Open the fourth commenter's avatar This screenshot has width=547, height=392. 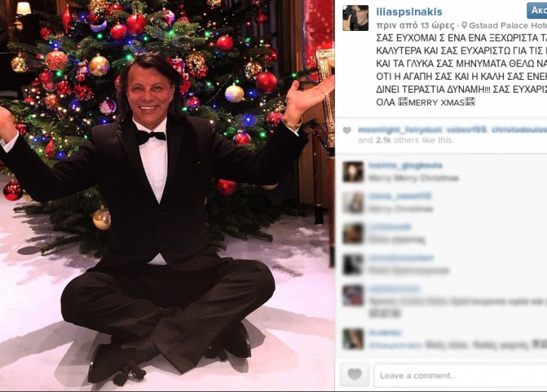[353, 264]
